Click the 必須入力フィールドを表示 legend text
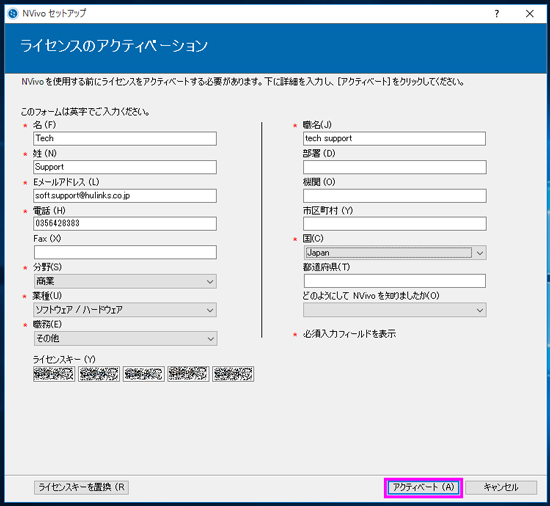This screenshot has width=550, height=506. [x=349, y=334]
